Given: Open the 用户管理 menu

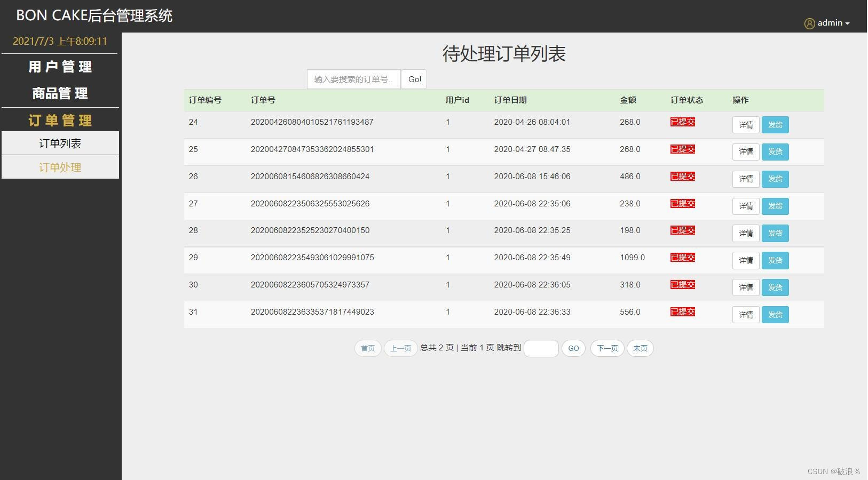Looking at the screenshot, I should click(60, 66).
